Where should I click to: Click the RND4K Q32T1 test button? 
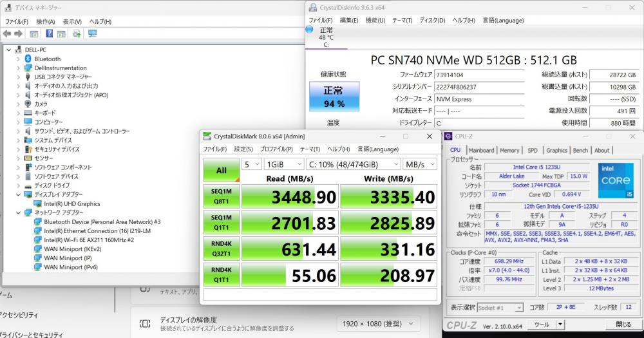pos(222,249)
